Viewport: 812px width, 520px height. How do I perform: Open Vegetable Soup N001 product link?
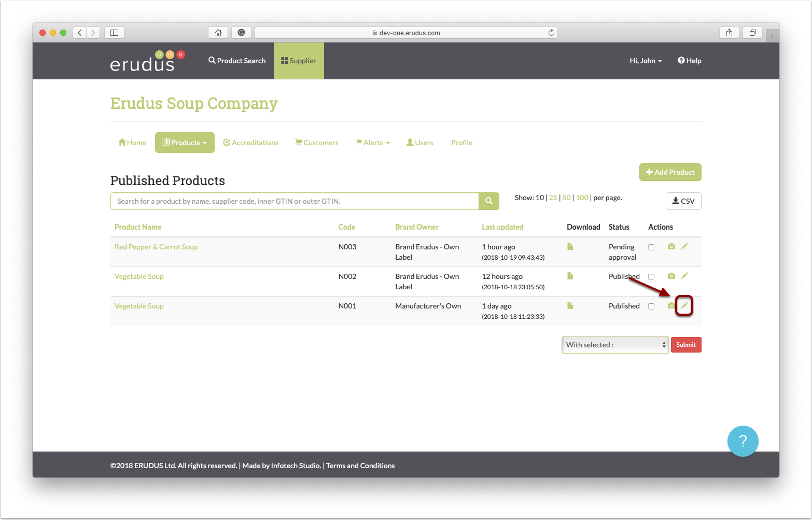[139, 306]
